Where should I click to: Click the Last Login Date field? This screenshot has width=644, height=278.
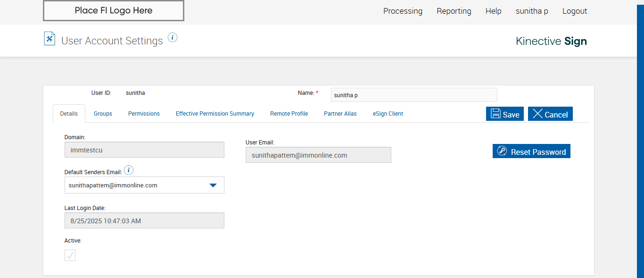click(x=144, y=220)
